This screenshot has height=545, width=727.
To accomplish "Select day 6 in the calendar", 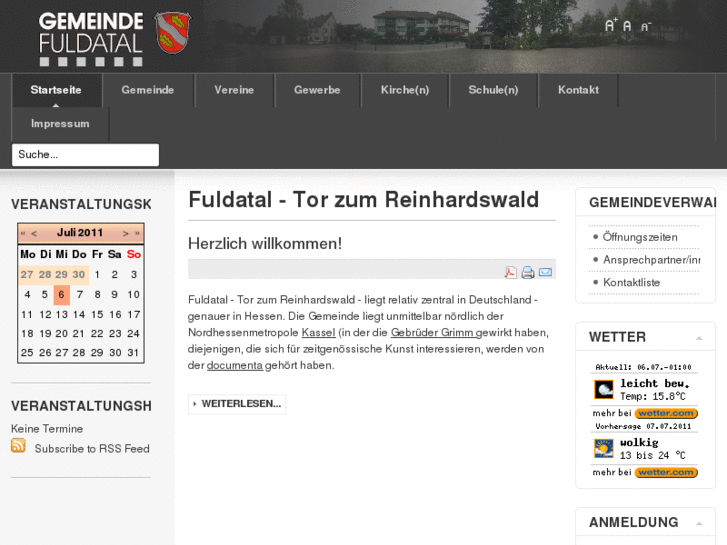I will coord(61,295).
